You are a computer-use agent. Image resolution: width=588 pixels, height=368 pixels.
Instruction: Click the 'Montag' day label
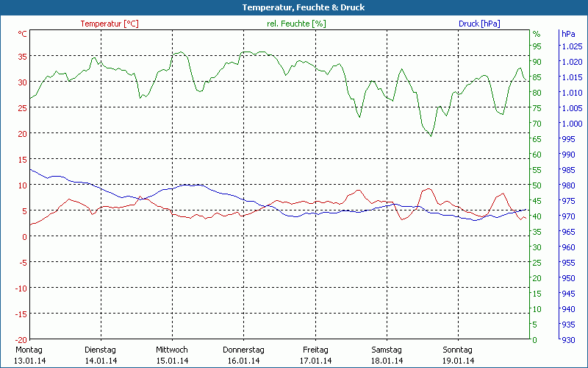click(x=29, y=350)
